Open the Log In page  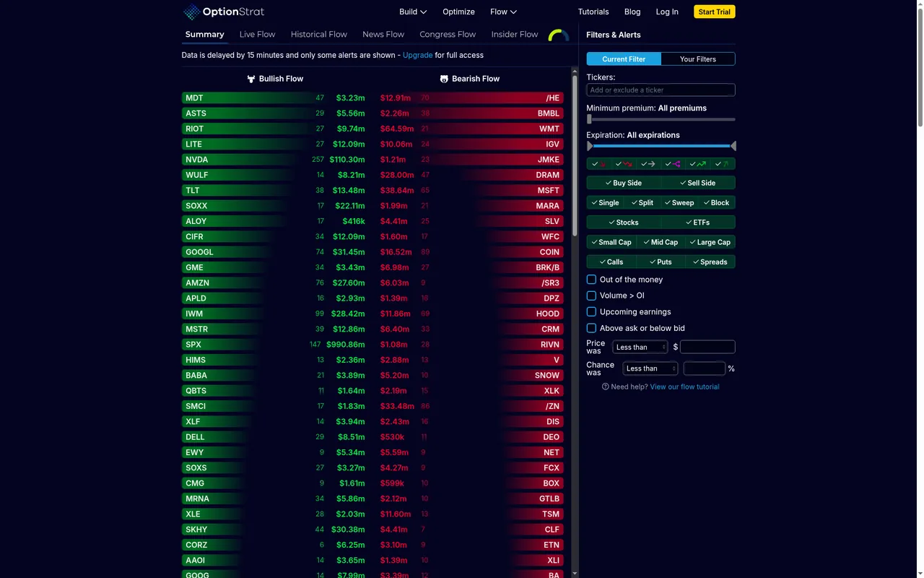pos(667,12)
